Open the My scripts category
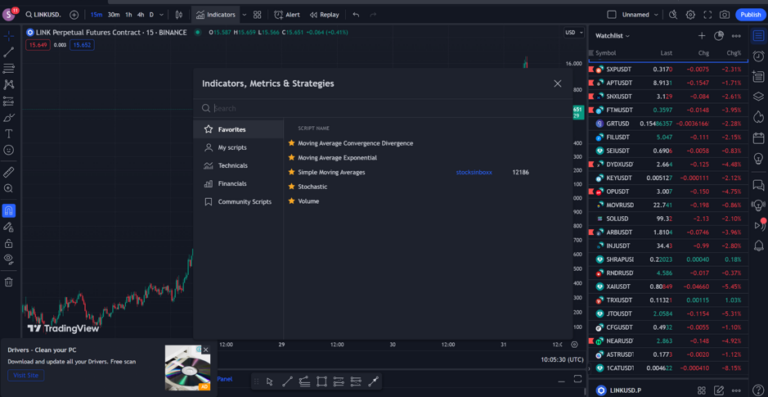The width and height of the screenshot is (768, 397). [239, 147]
